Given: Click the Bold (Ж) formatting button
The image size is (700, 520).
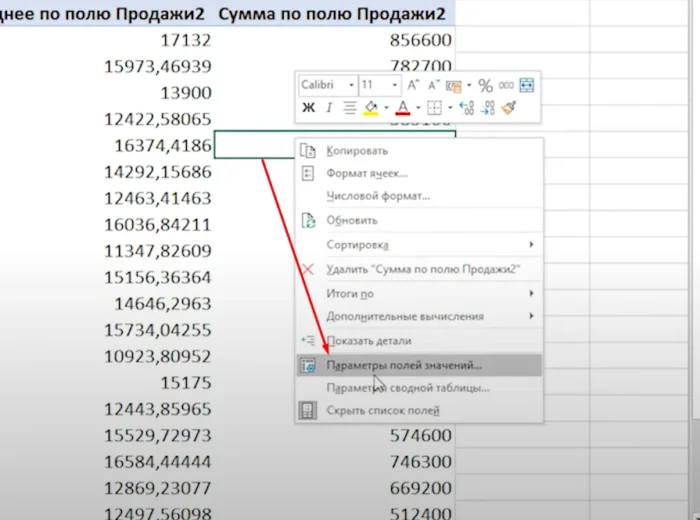Looking at the screenshot, I should (309, 108).
